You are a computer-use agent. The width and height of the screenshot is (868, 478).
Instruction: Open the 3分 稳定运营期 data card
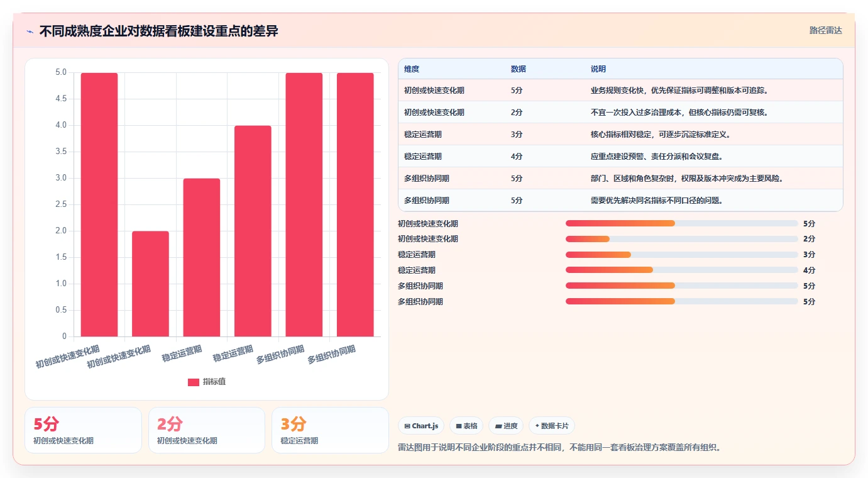330,430
